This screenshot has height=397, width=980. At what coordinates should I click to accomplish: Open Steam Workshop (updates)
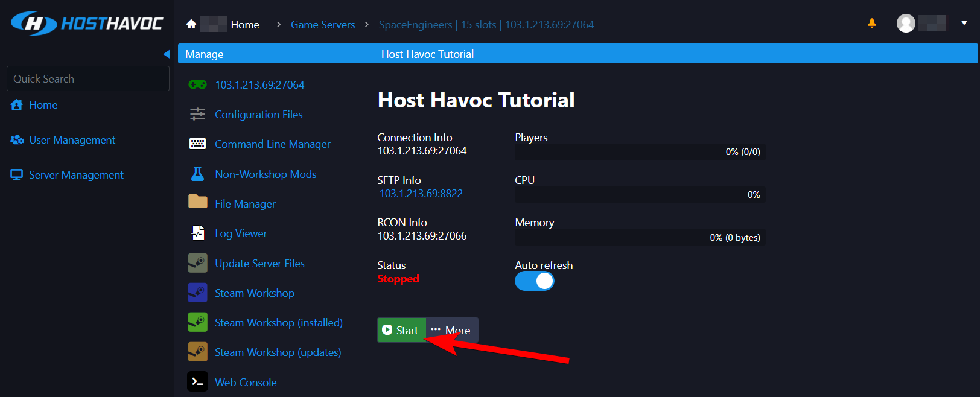click(278, 352)
